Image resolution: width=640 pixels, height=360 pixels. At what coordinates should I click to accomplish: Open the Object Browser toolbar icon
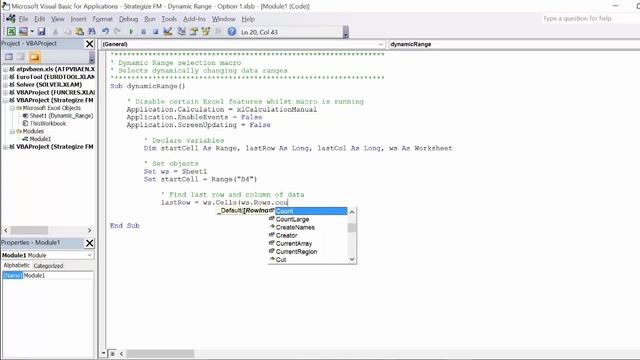coord(206,31)
